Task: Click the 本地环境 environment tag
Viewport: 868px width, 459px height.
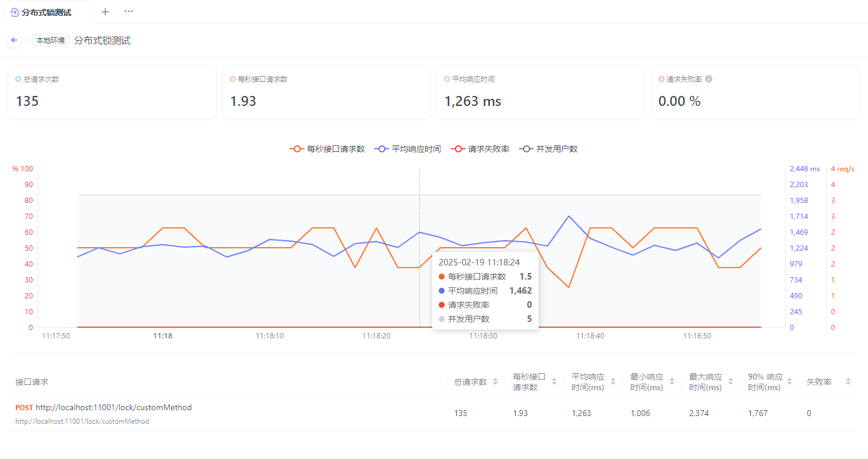Action: coord(51,41)
